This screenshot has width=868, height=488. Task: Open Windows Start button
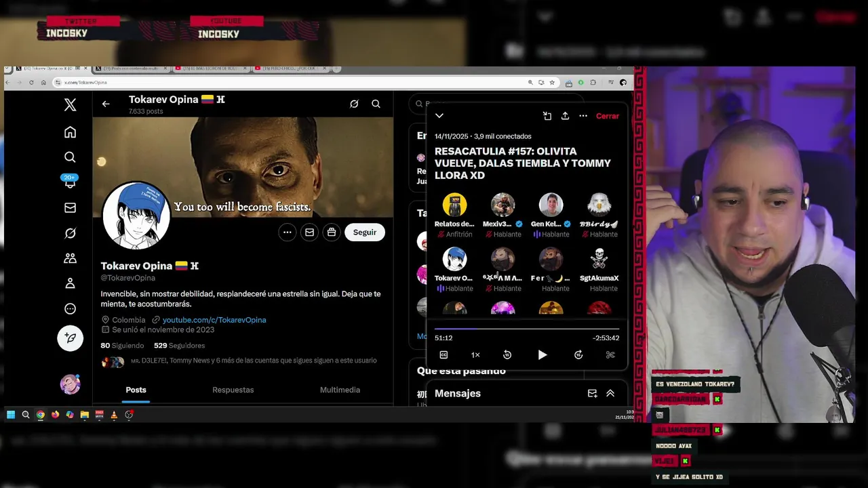coord(11,415)
